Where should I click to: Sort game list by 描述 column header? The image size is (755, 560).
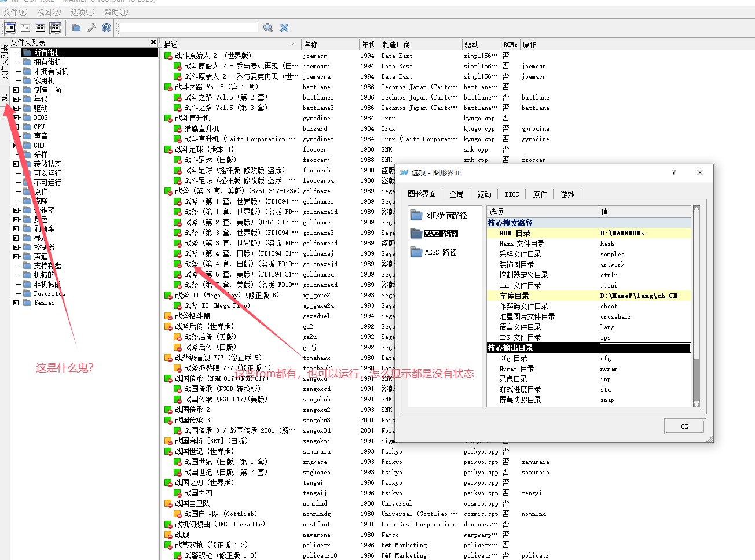[230, 45]
